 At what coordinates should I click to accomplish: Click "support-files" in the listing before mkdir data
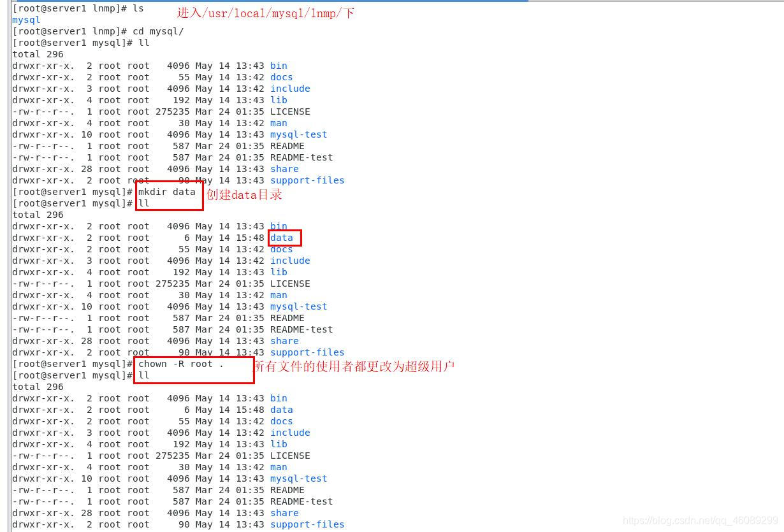[307, 180]
